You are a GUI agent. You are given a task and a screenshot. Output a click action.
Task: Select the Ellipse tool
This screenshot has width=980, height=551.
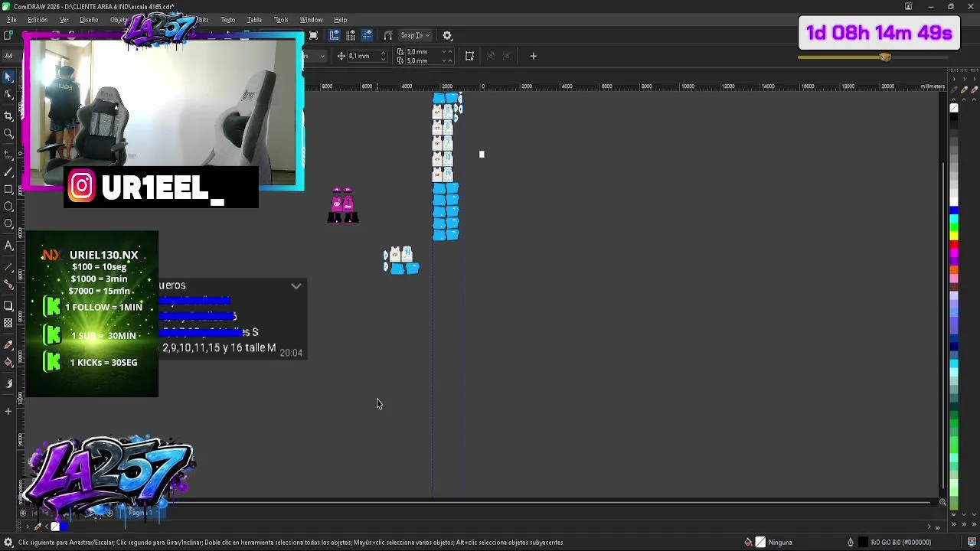tap(8, 207)
